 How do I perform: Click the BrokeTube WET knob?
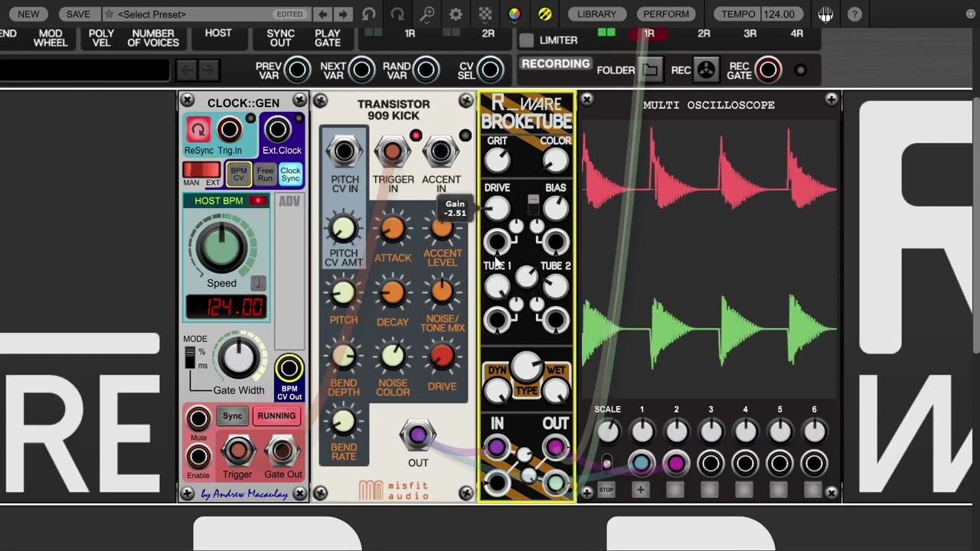(x=556, y=391)
